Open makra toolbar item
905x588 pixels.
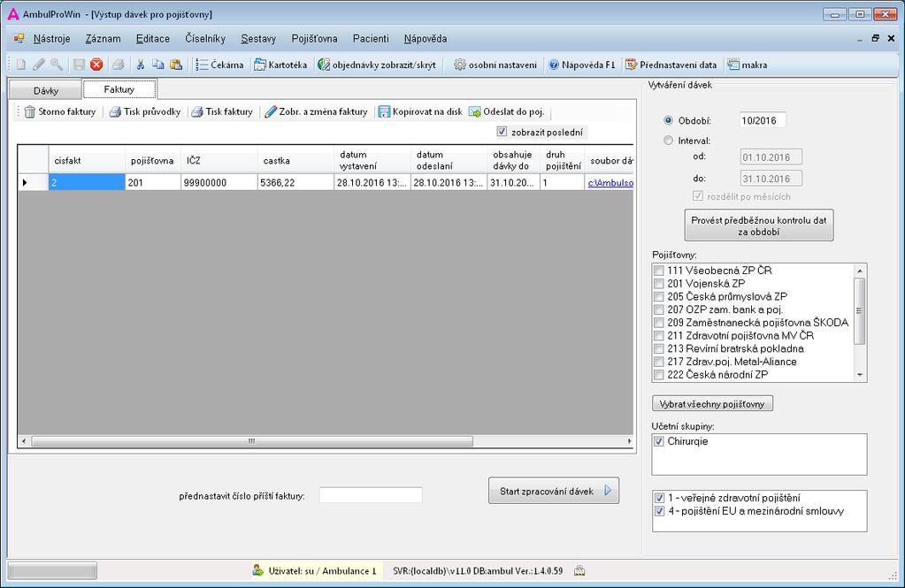(x=748, y=65)
